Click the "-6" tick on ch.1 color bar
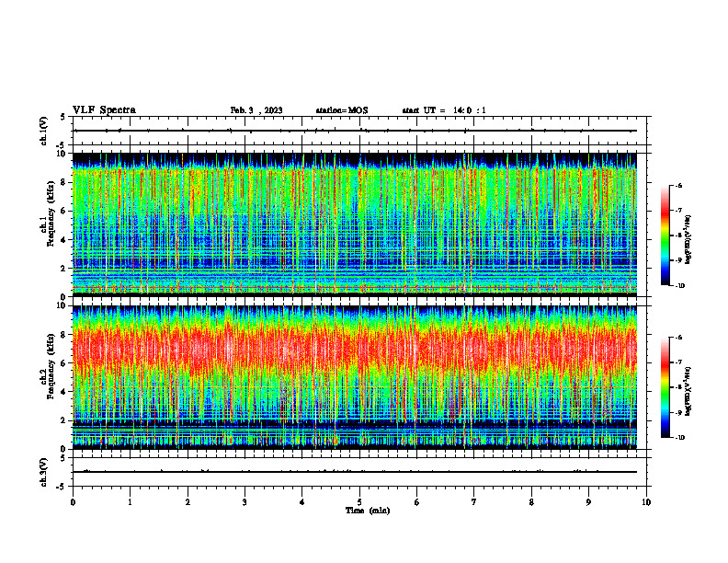 [678, 185]
